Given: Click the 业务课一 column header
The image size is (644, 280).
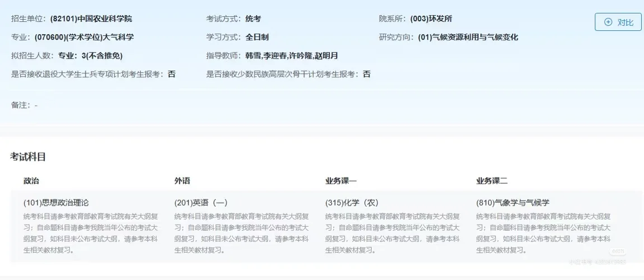Looking at the screenshot, I should (x=341, y=181).
